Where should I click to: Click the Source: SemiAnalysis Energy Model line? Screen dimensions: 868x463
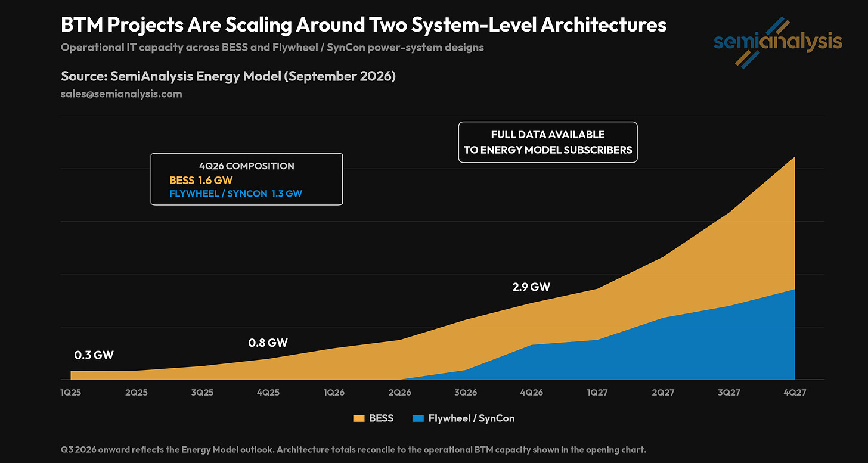[x=228, y=76]
